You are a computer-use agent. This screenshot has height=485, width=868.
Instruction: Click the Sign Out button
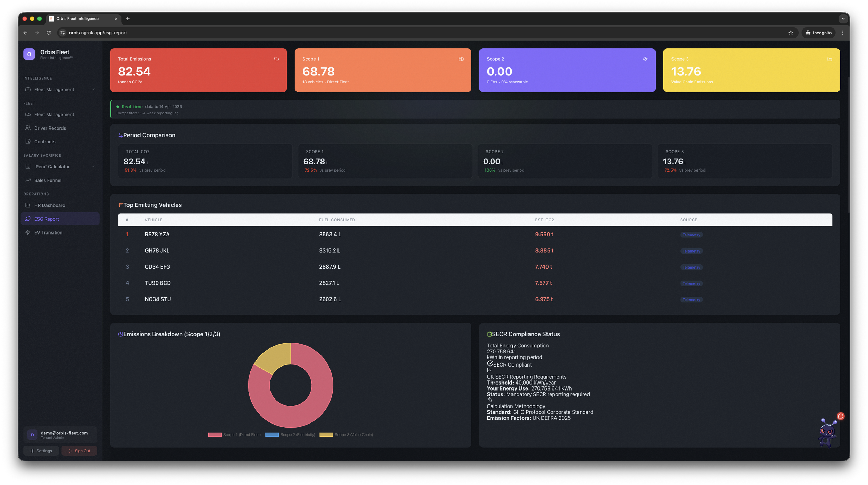(x=79, y=451)
